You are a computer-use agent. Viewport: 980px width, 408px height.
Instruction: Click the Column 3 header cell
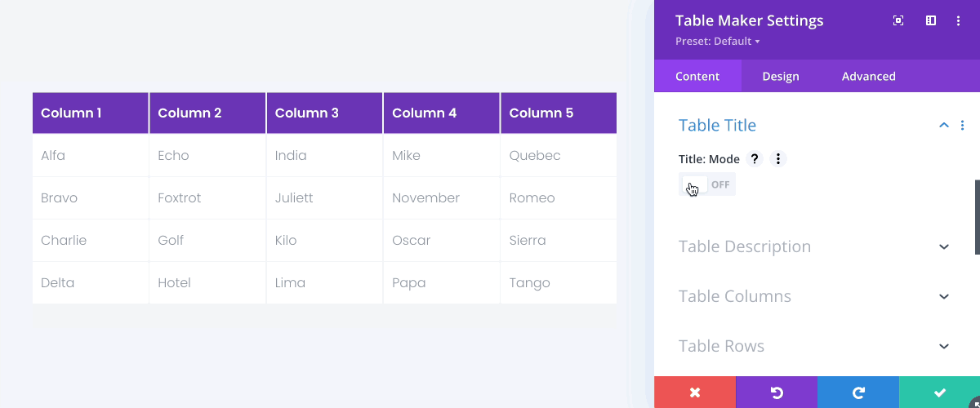point(325,113)
